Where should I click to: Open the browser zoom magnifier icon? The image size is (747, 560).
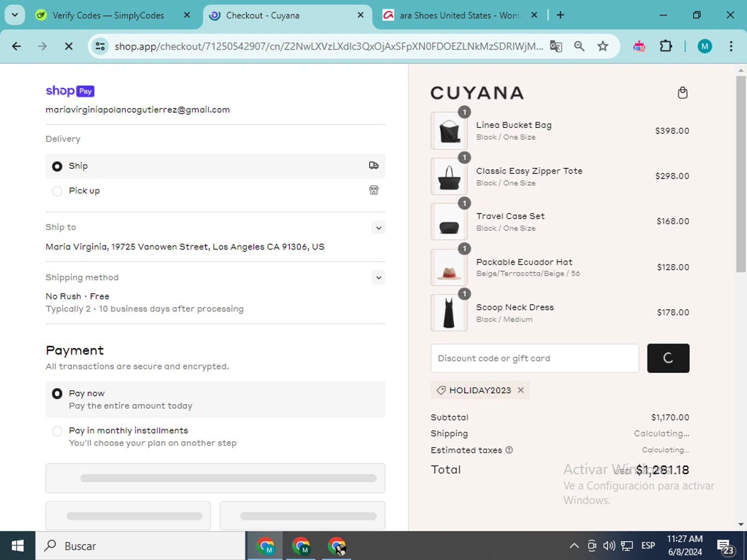tap(579, 46)
